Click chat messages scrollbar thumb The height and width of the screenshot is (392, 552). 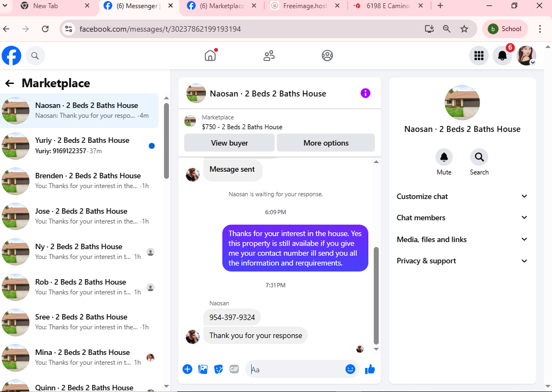[376, 295]
